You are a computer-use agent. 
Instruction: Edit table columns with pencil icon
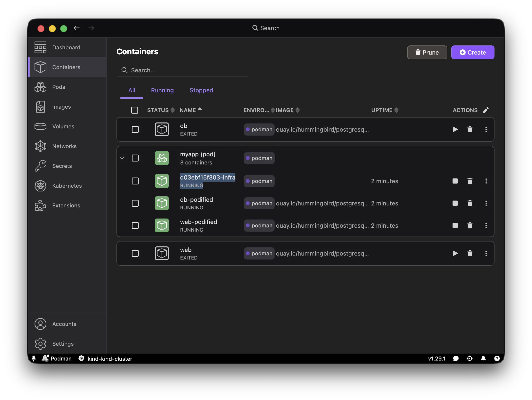(x=486, y=110)
